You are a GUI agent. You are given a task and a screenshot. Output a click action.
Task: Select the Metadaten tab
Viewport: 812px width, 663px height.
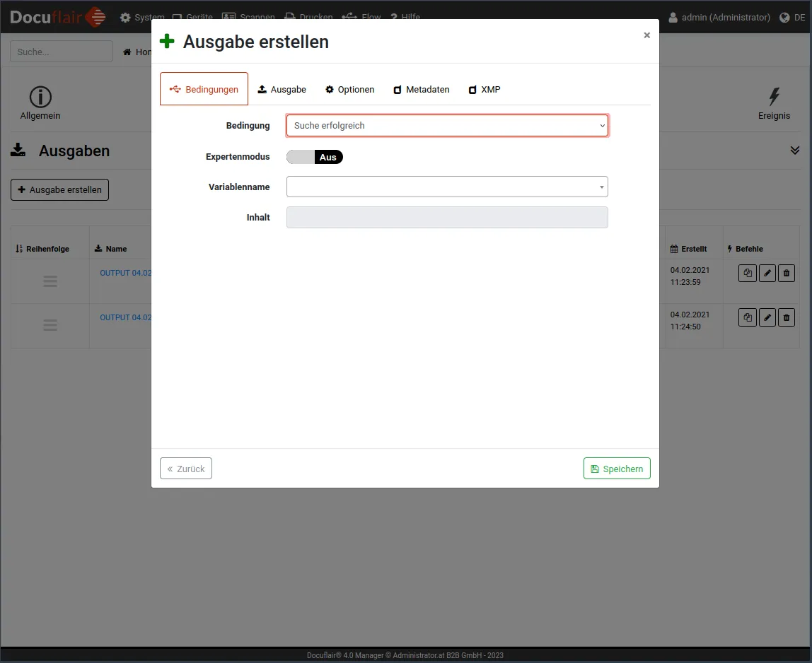422,90
